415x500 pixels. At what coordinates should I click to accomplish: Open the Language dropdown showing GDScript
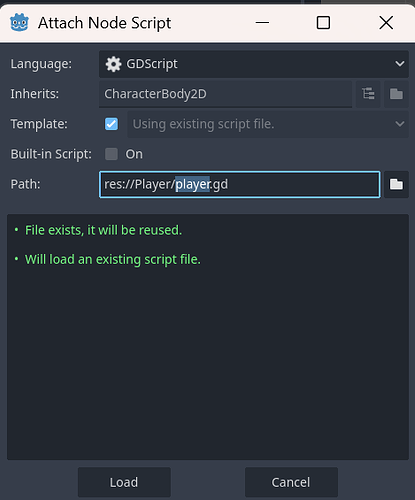[254, 64]
